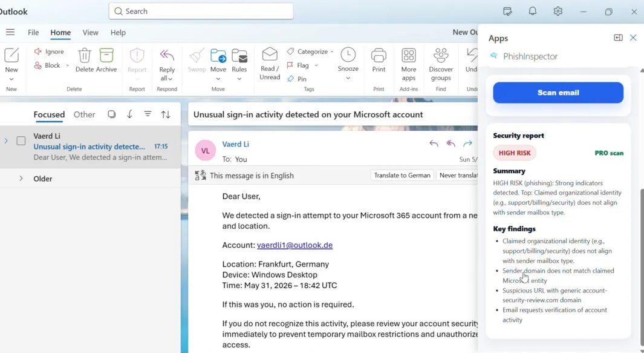Expand the Vaerd Li conversation thread

(x=6, y=140)
